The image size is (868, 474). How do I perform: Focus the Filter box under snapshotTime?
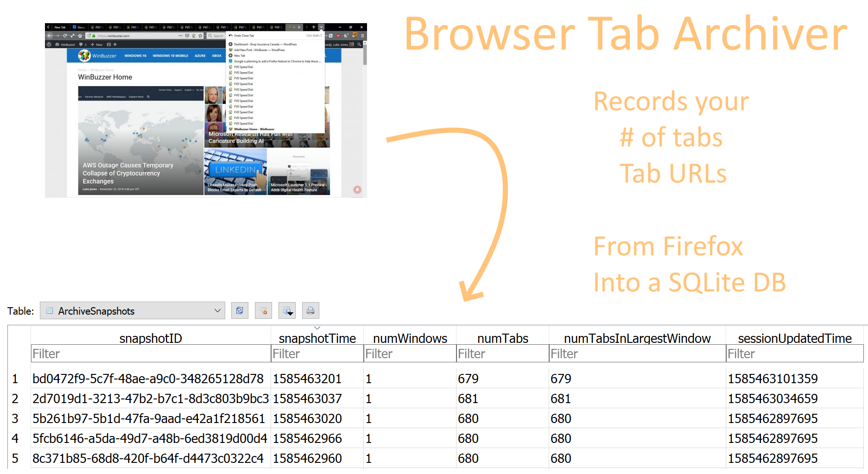coord(317,354)
